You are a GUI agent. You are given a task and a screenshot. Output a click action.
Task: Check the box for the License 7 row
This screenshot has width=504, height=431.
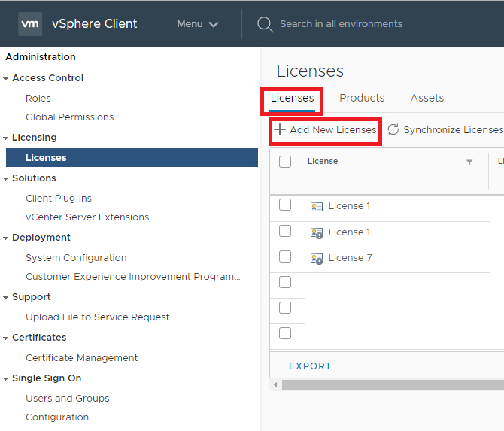(x=285, y=256)
